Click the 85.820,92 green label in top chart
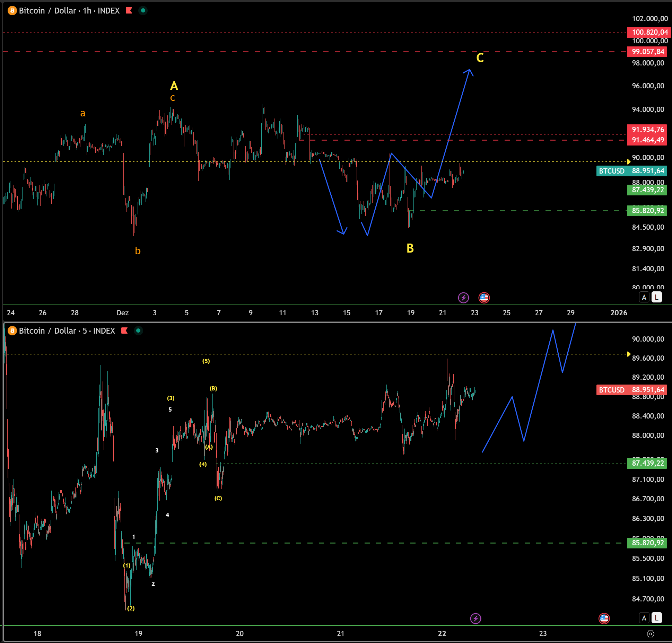Viewport: 672px width, 643px height. point(647,211)
